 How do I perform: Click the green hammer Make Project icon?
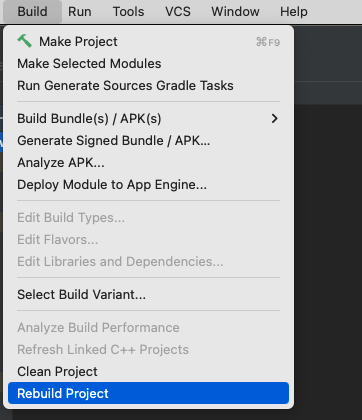(x=24, y=41)
